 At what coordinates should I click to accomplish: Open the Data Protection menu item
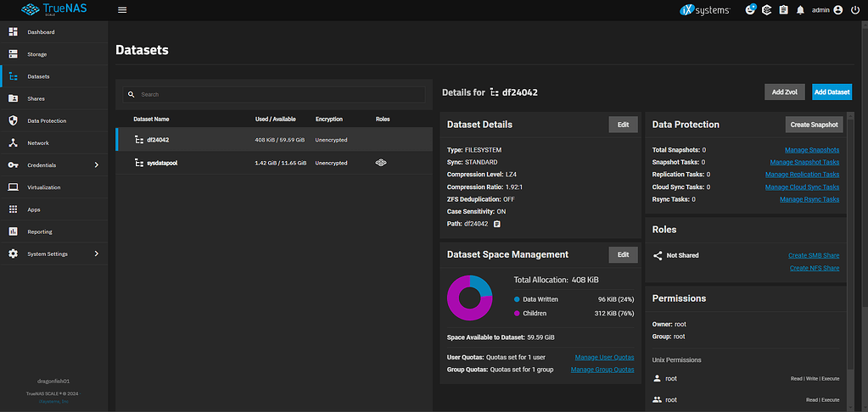[54, 120]
